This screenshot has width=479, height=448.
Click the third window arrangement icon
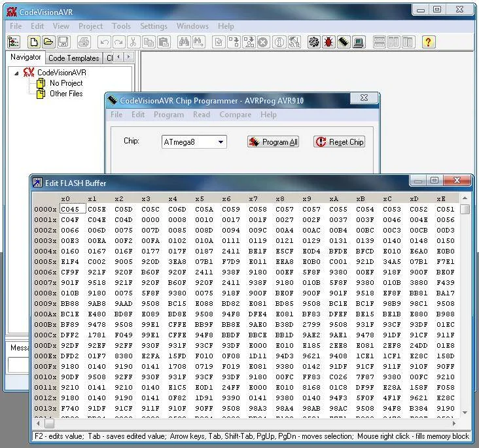[x=408, y=42]
